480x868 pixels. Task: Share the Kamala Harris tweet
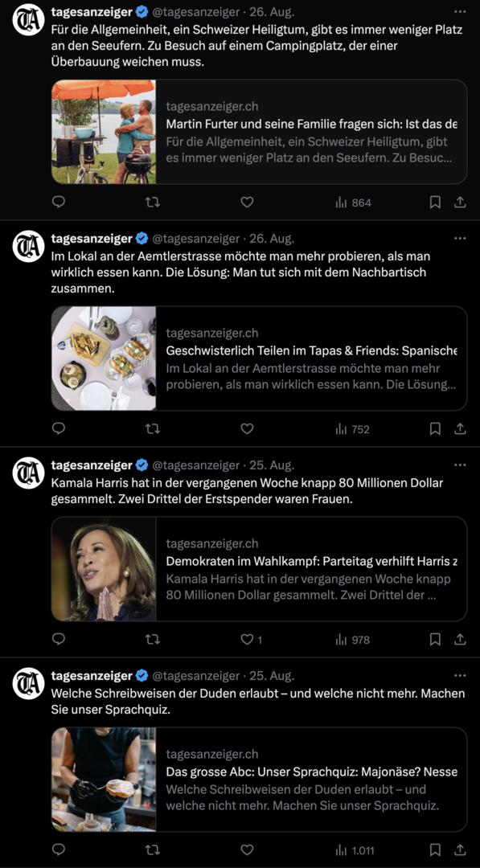point(460,640)
